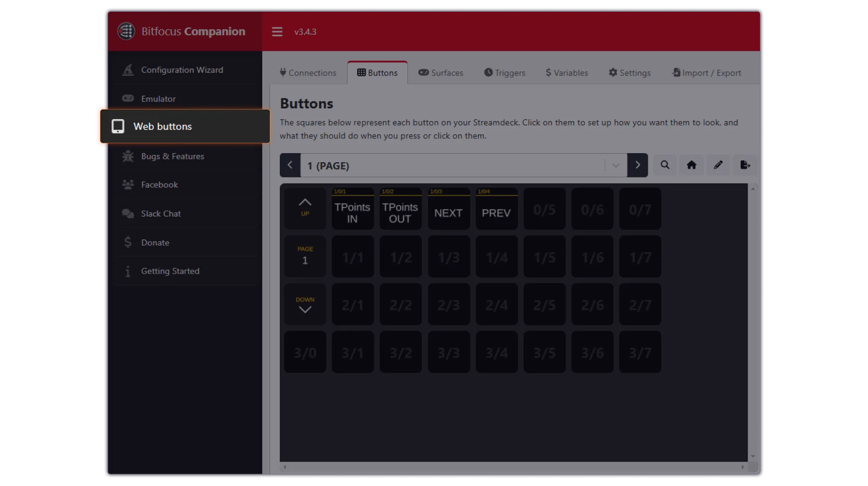Select empty button 1/7

pyautogui.click(x=640, y=257)
